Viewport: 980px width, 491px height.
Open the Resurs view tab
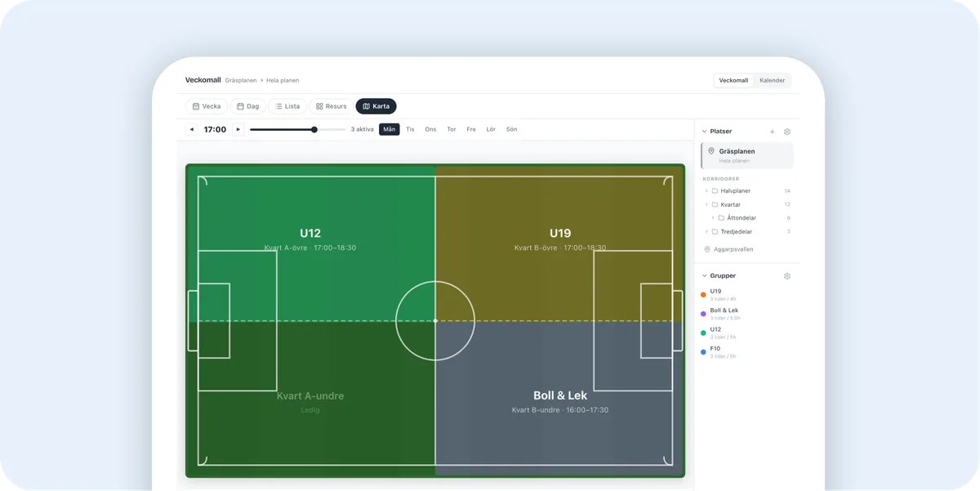[x=332, y=106]
